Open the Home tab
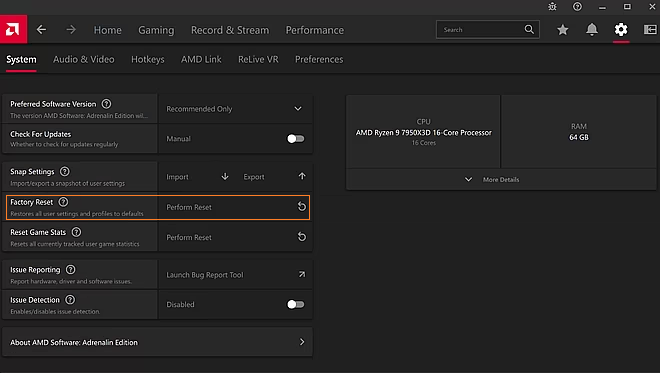This screenshot has height=373, width=660. (107, 30)
